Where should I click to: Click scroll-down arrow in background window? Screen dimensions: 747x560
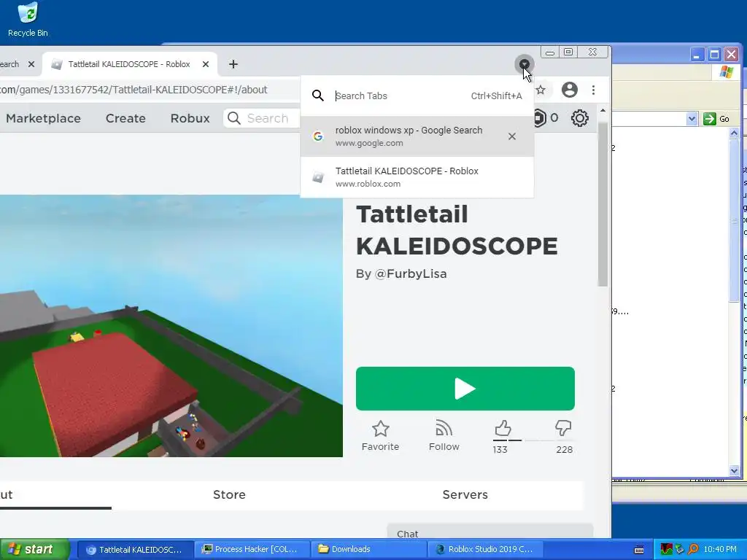click(x=734, y=470)
